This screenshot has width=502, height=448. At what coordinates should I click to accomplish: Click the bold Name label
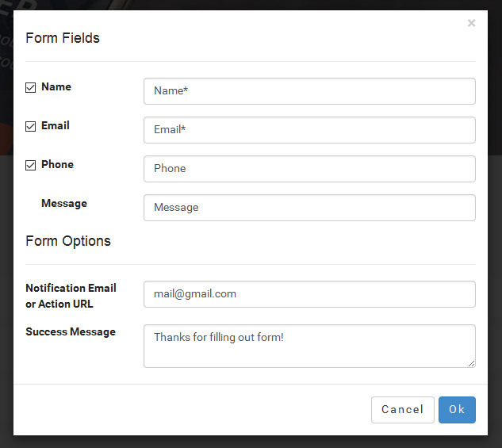point(56,86)
